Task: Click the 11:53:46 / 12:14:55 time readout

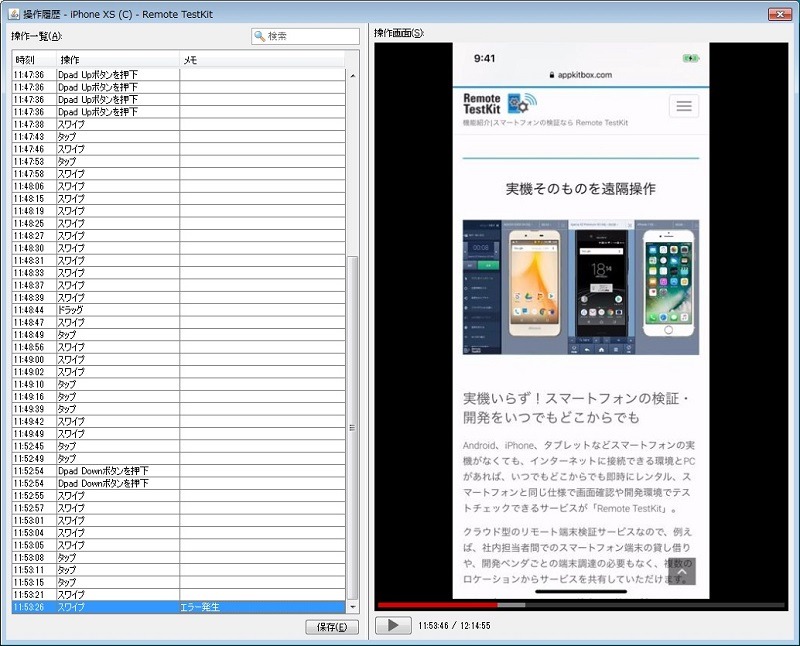Action: point(455,626)
